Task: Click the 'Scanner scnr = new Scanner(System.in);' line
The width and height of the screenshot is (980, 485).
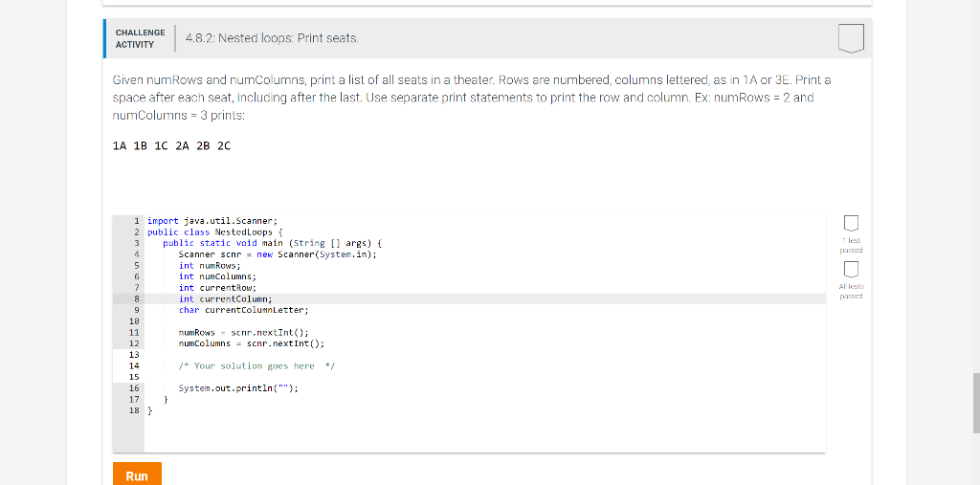Action: point(278,254)
